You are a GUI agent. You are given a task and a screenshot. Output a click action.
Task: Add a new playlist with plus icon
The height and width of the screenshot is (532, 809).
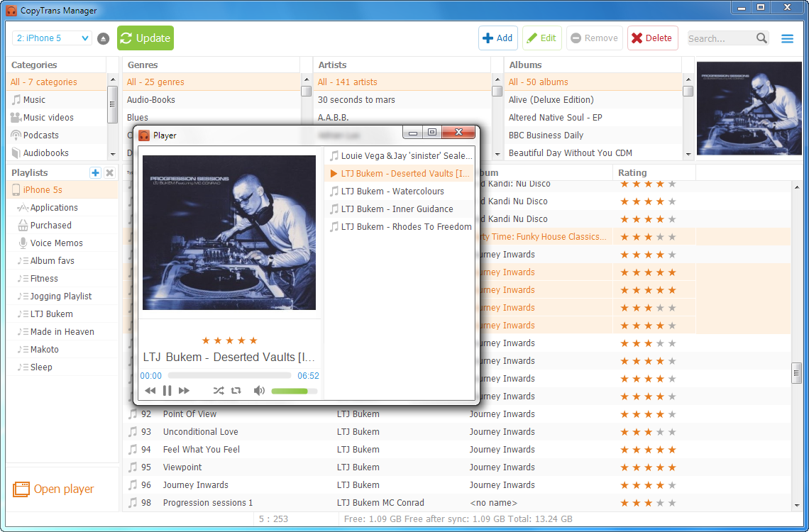tap(95, 172)
